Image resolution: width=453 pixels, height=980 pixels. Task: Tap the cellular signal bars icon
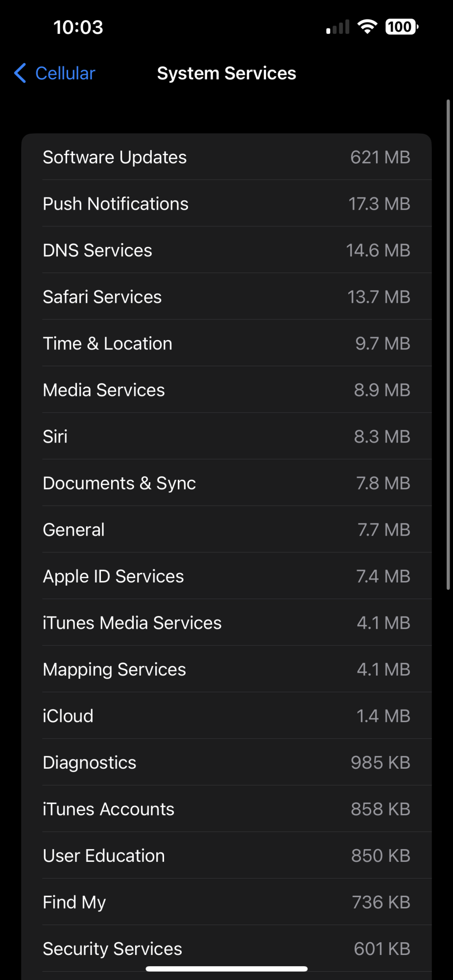pos(338,27)
